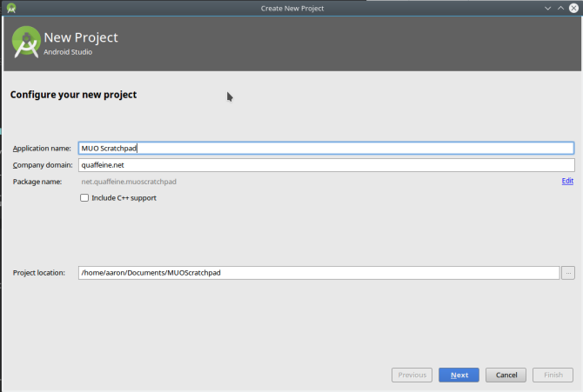583x392 pixels.
Task: Minimize the Create New Project window
Action: (x=547, y=8)
